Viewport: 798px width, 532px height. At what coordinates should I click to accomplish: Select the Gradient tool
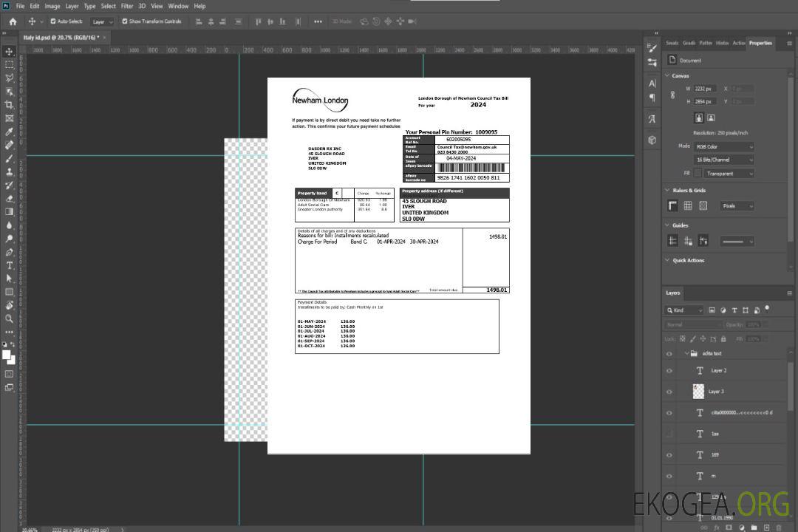point(9,212)
